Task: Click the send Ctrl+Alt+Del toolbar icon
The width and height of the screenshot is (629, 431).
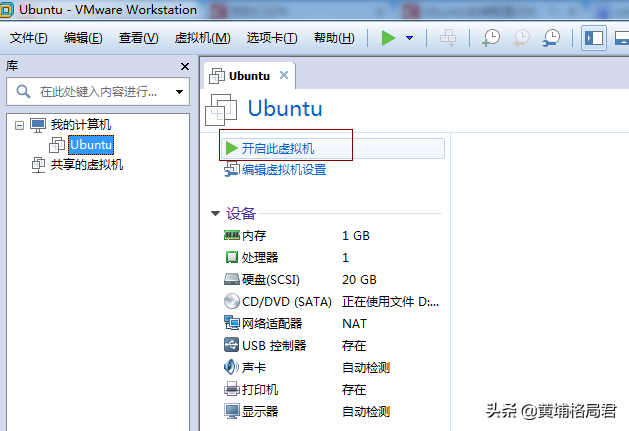Action: (x=448, y=38)
